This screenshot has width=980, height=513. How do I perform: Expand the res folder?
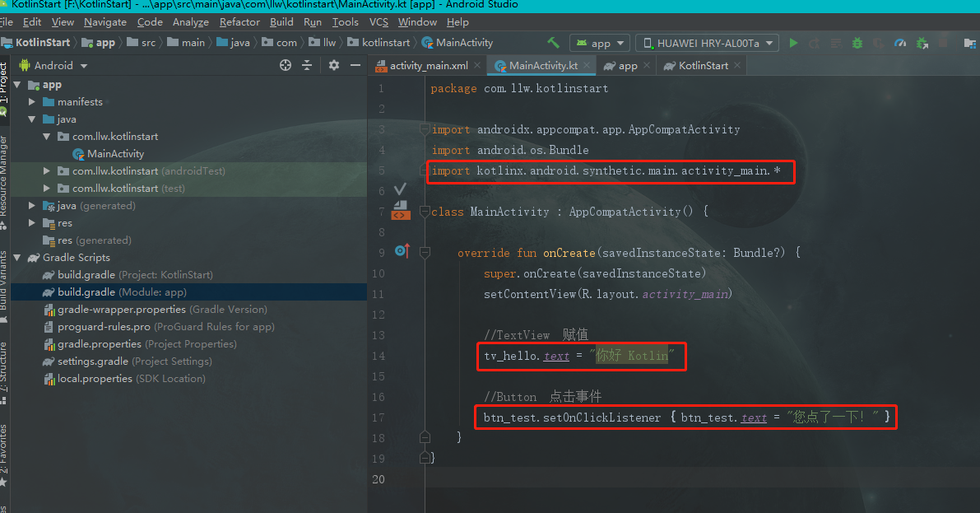click(32, 222)
